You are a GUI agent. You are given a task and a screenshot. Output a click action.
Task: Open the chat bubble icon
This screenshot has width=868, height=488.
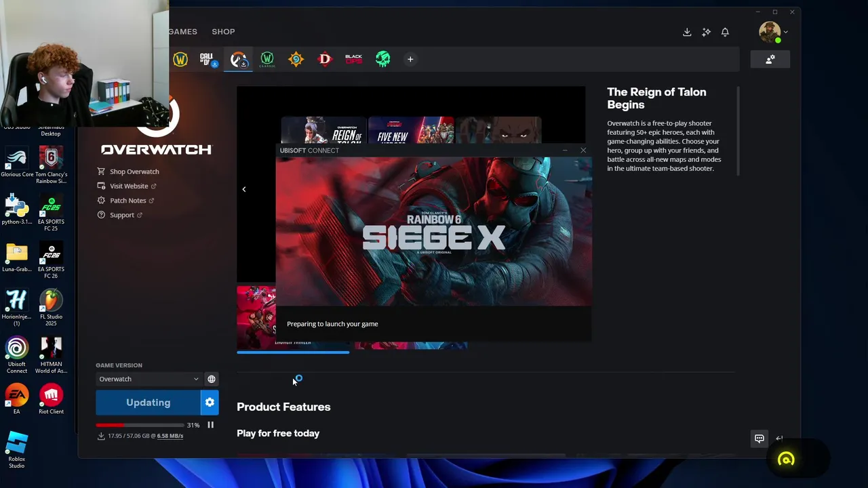(759, 439)
